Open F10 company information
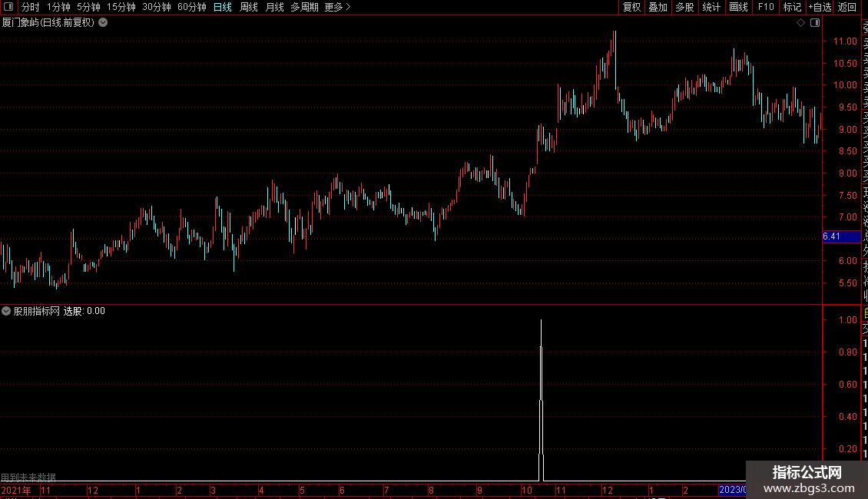This screenshot has height=499, width=868. pyautogui.click(x=766, y=7)
